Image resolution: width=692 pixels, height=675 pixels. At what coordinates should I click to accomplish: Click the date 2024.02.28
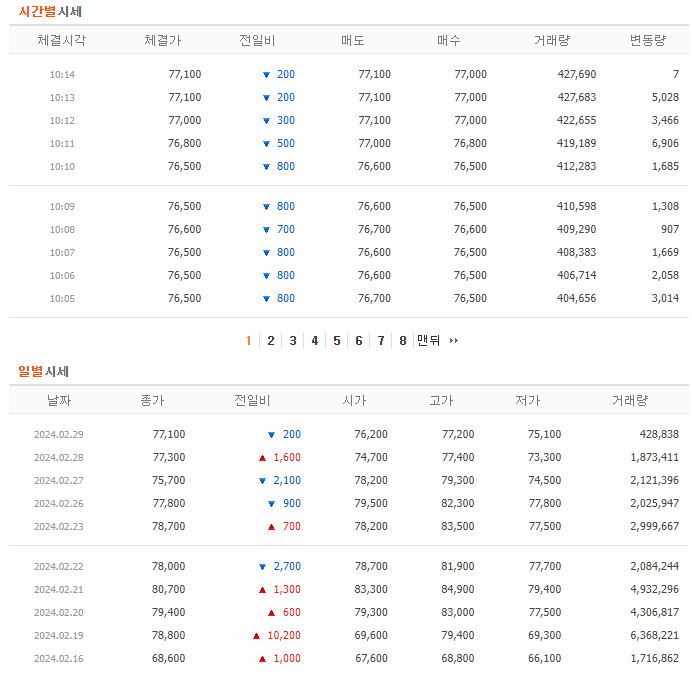[59, 457]
